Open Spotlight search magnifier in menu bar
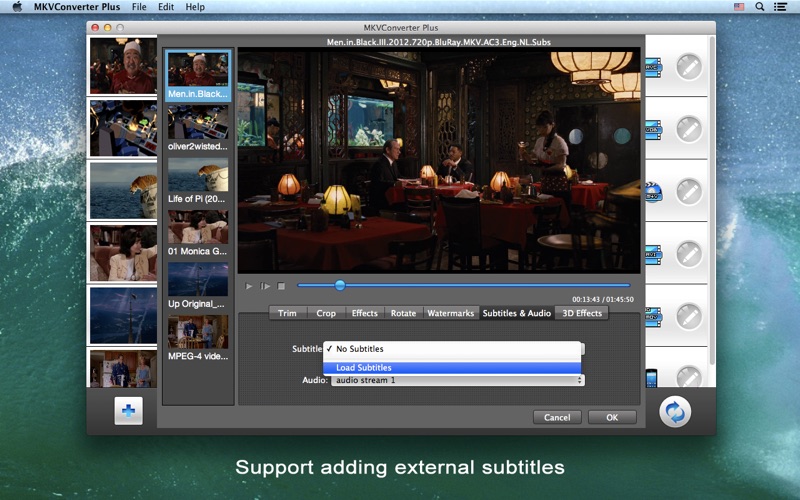Screen dimensions: 800x500 760,7
